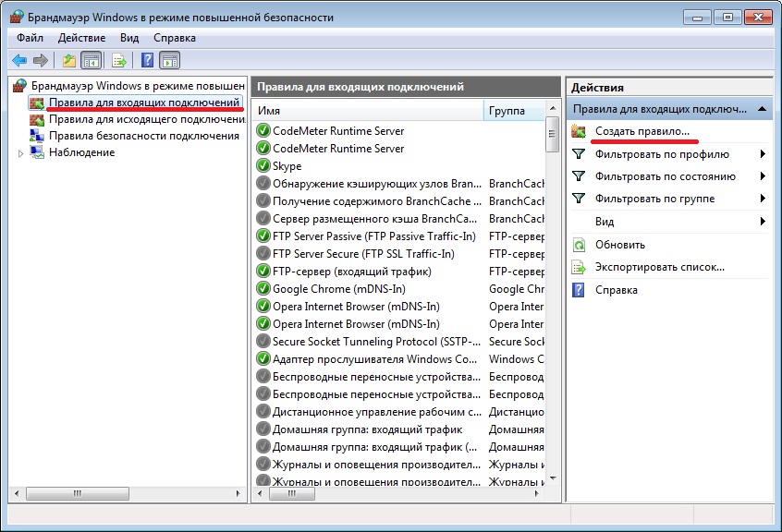This screenshot has width=782, height=532.
Task: Open the Вид menu in menu bar
Action: [129, 38]
